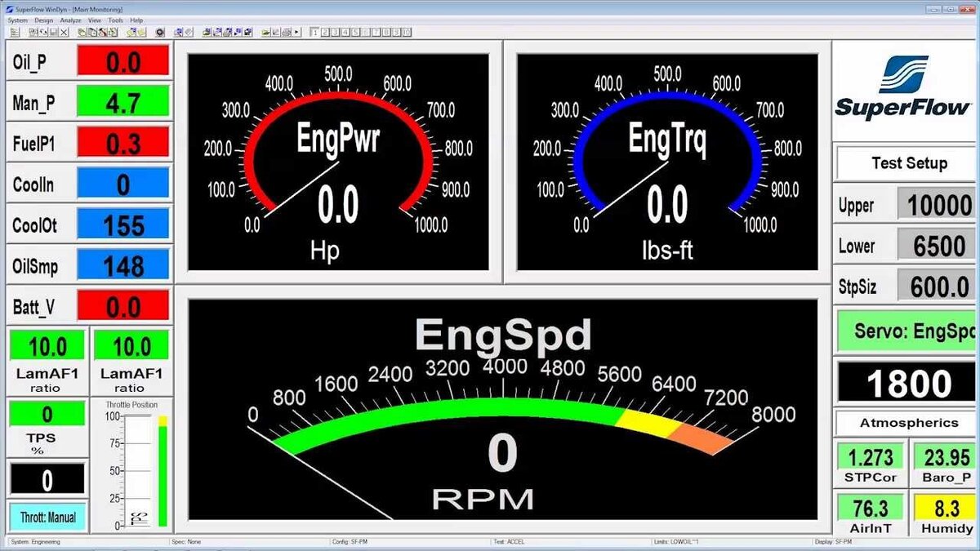Click the servo setpoint field showing 1800
This screenshot has height=551, width=980.
[x=908, y=382]
